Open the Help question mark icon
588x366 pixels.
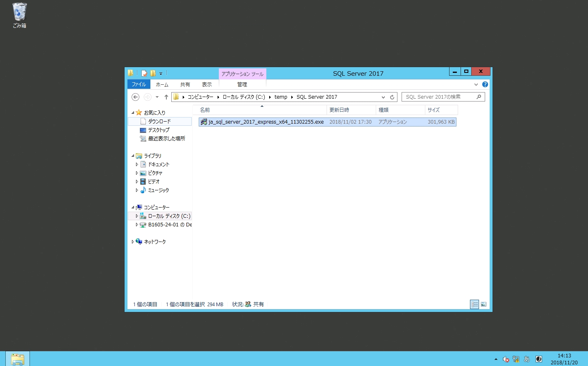(485, 84)
